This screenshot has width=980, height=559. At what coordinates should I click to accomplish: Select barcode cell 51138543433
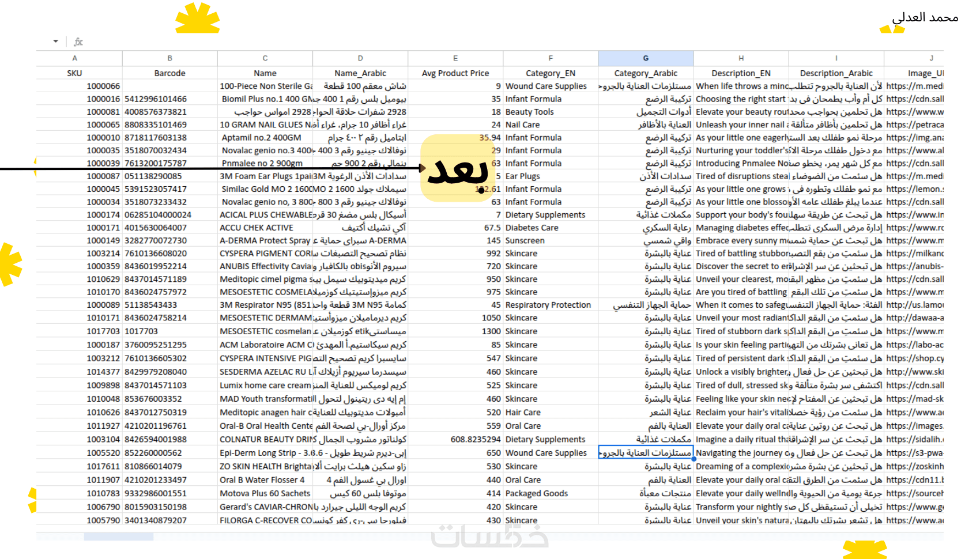click(x=170, y=305)
